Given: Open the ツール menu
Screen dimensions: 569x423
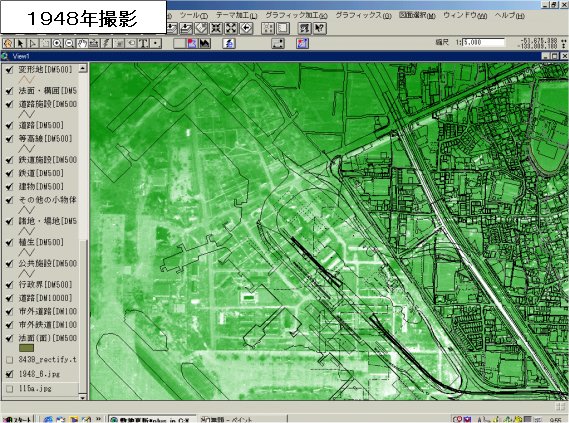Looking at the screenshot, I should click(193, 16).
